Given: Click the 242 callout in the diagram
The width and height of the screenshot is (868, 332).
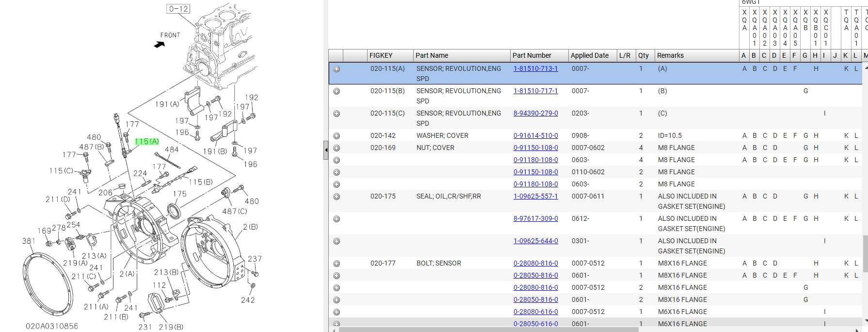Looking at the screenshot, I should pyautogui.click(x=248, y=300).
